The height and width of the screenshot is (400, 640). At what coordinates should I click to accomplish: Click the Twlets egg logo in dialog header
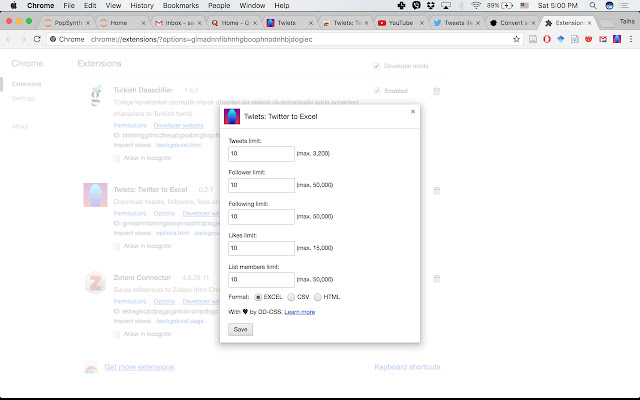point(232,116)
